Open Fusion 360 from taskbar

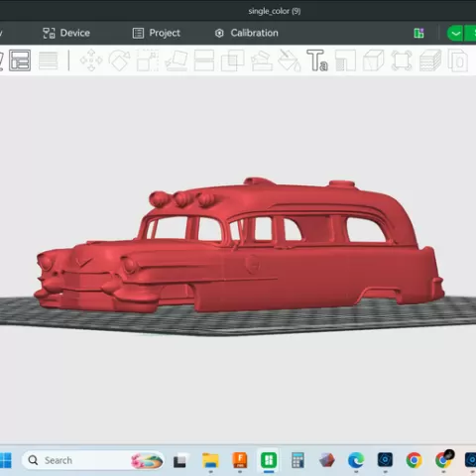(x=240, y=460)
